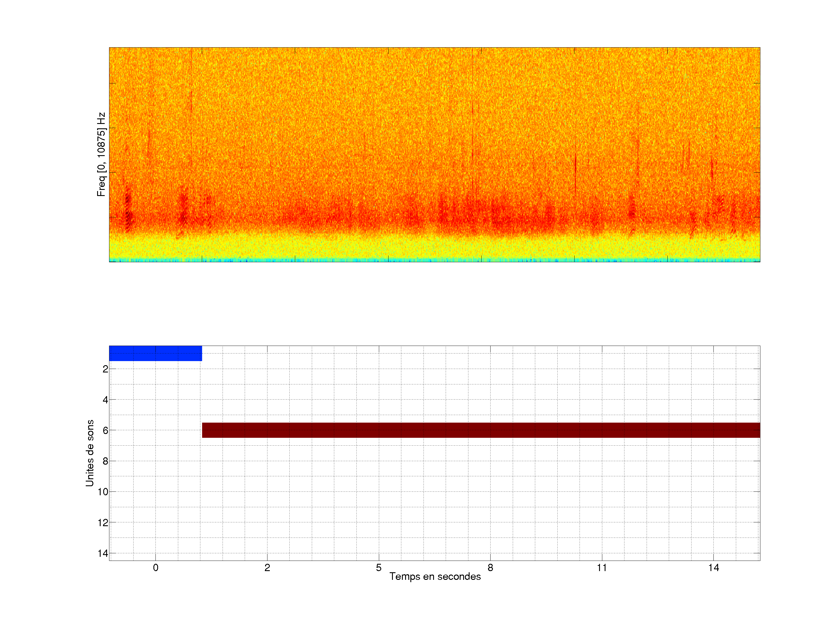Click the x-axis tick label '14'
Viewport: 840px width, 630px height.
click(x=713, y=568)
